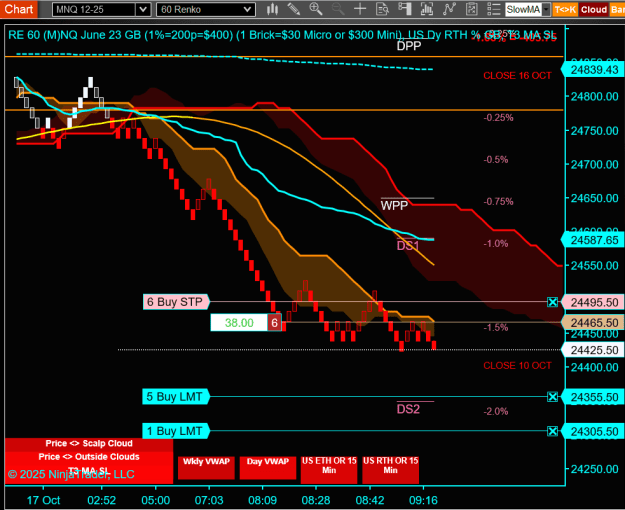Open the Strategies line-node icon

point(449,9)
